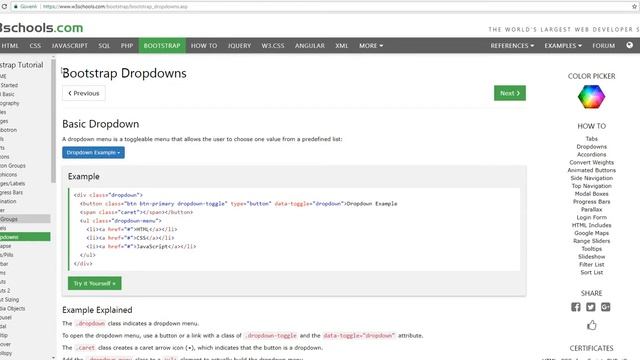Toggle the Dropdown Example button

pyautogui.click(x=93, y=153)
